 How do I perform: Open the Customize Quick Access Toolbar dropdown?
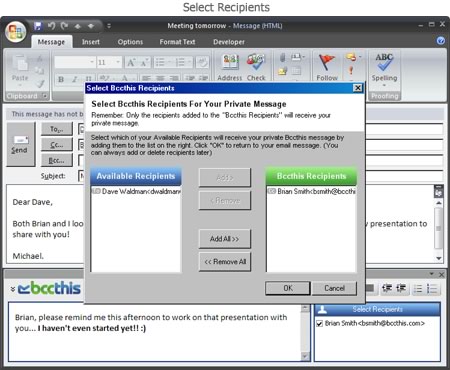(109, 26)
